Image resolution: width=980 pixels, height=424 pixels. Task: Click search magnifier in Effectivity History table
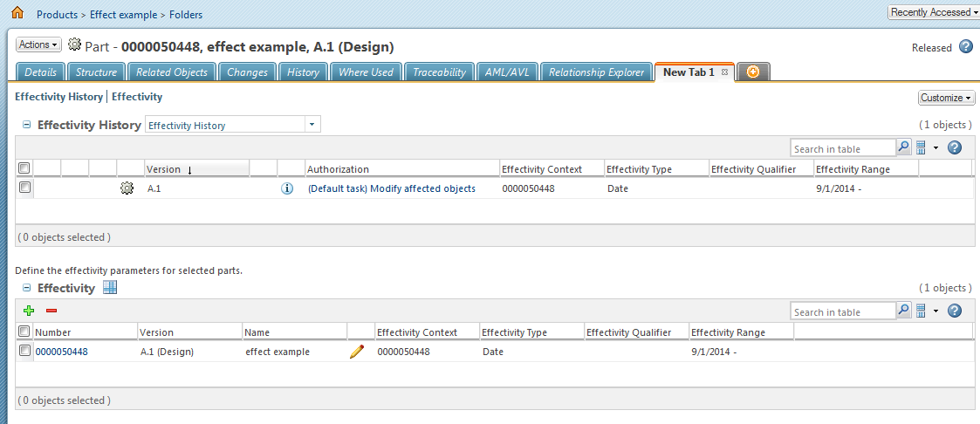(x=904, y=147)
